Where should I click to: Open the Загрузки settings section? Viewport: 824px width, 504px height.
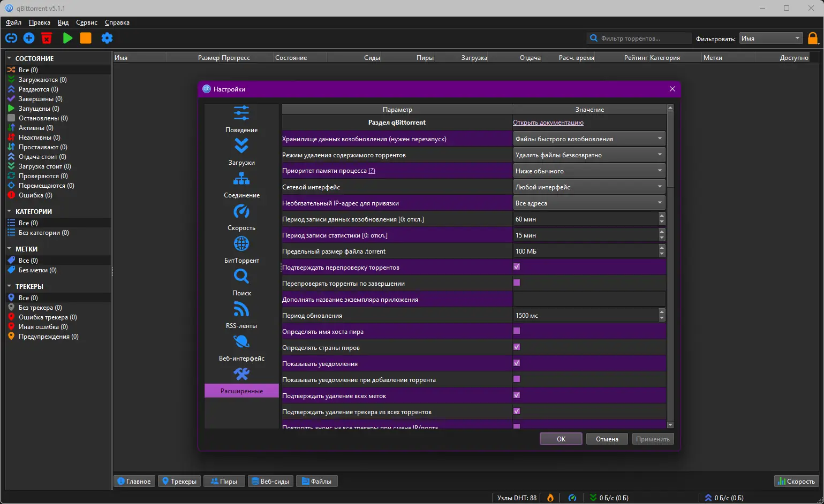pos(241,152)
